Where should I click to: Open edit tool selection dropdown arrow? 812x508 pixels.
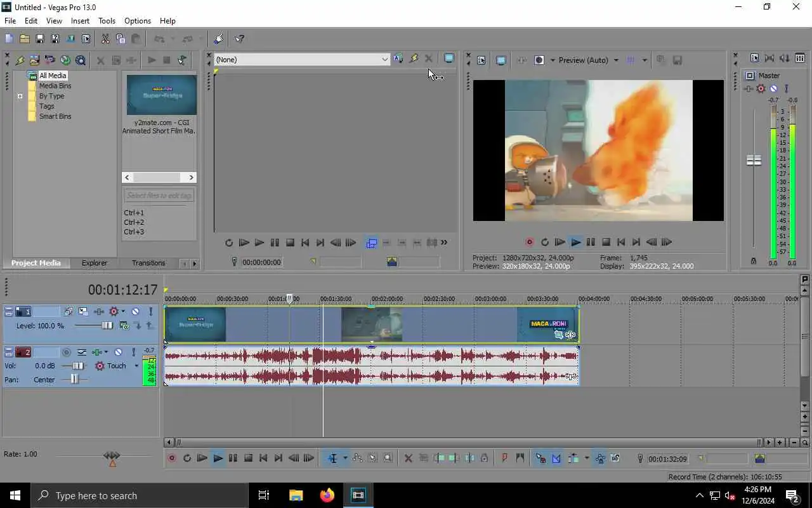coord(344,458)
